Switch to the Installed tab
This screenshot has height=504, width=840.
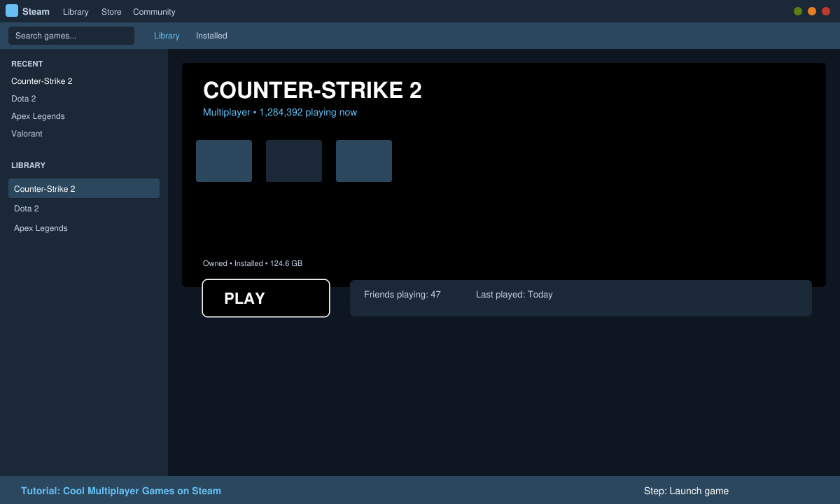click(211, 36)
